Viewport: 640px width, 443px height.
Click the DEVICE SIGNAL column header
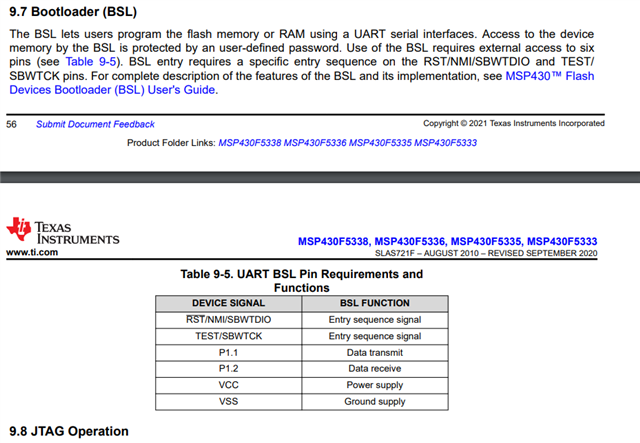tap(229, 303)
